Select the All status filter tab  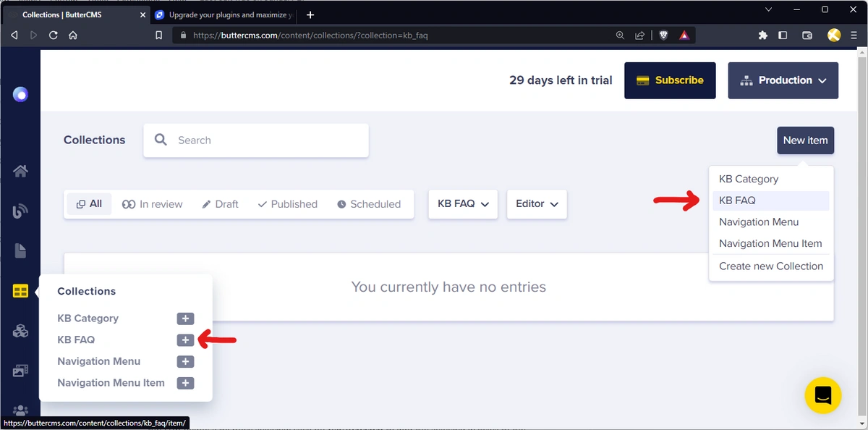(90, 204)
